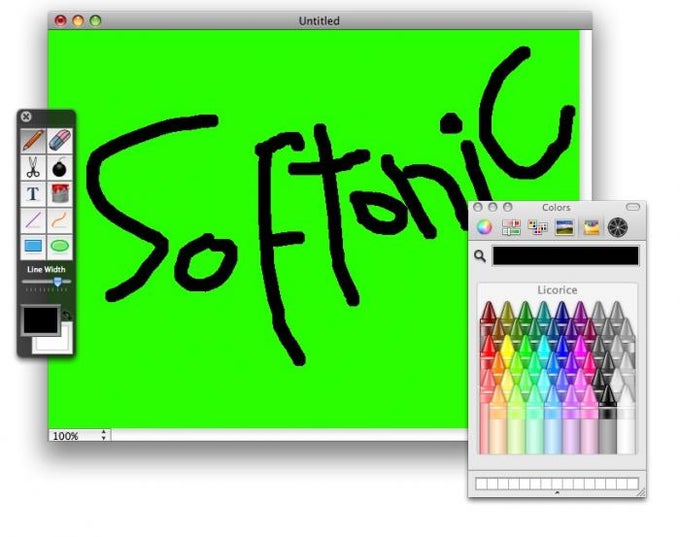Click the black foreground color swatch
The height and width of the screenshot is (537, 680).
click(40, 320)
